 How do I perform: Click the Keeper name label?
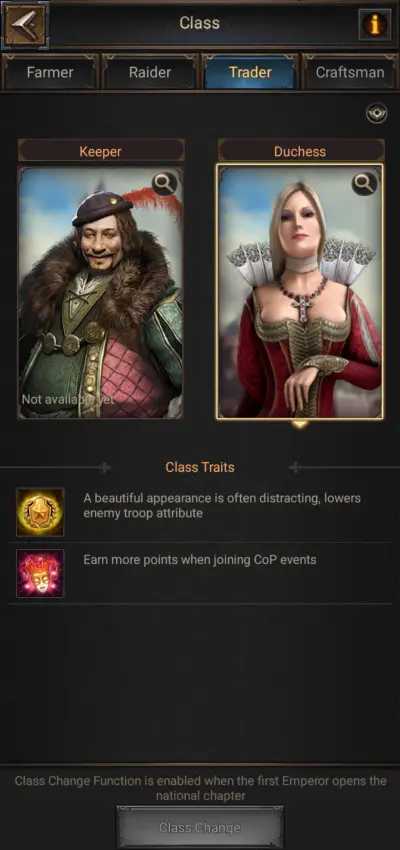101,151
